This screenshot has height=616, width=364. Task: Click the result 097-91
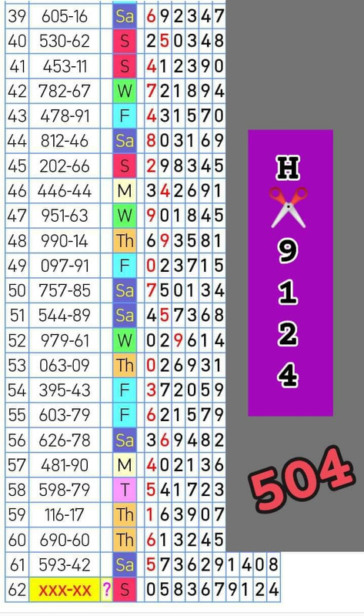pyautogui.click(x=65, y=266)
